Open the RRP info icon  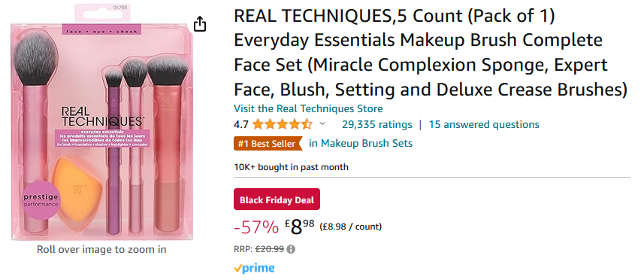click(291, 249)
